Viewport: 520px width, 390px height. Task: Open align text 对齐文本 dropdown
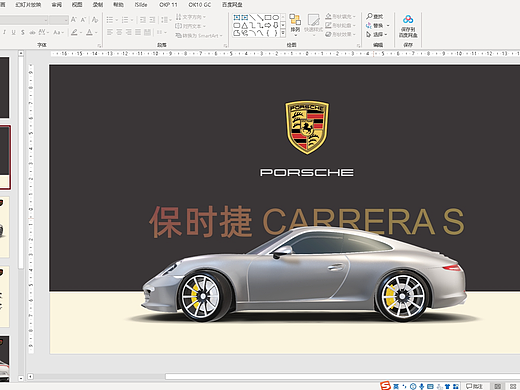click(x=190, y=26)
